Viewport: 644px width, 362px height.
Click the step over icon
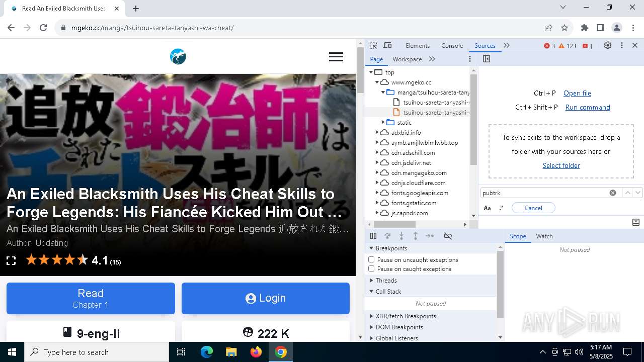pos(387,236)
